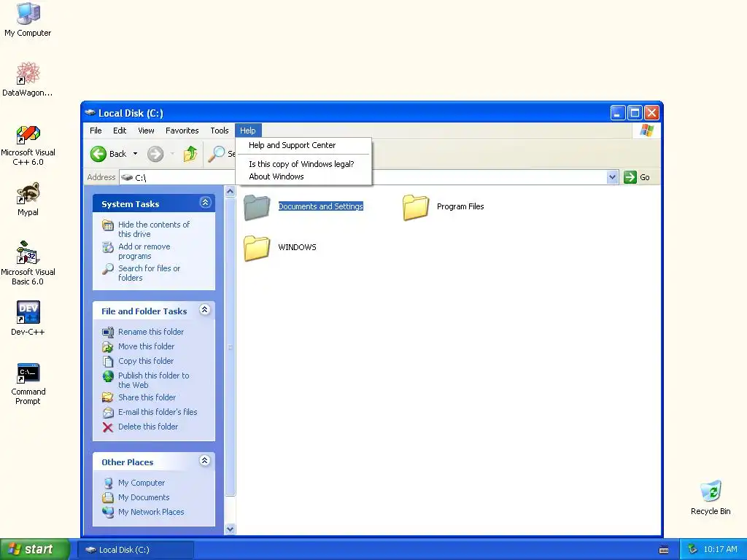This screenshot has height=560, width=747.
Task: Click the E-mail this folder's files envelope icon
Action: (x=108, y=413)
